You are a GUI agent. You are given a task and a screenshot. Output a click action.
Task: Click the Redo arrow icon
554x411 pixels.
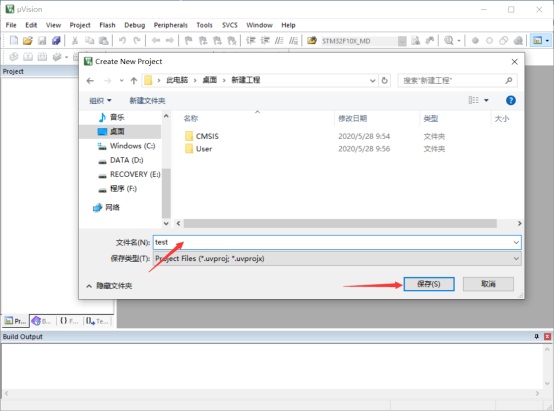click(137, 41)
